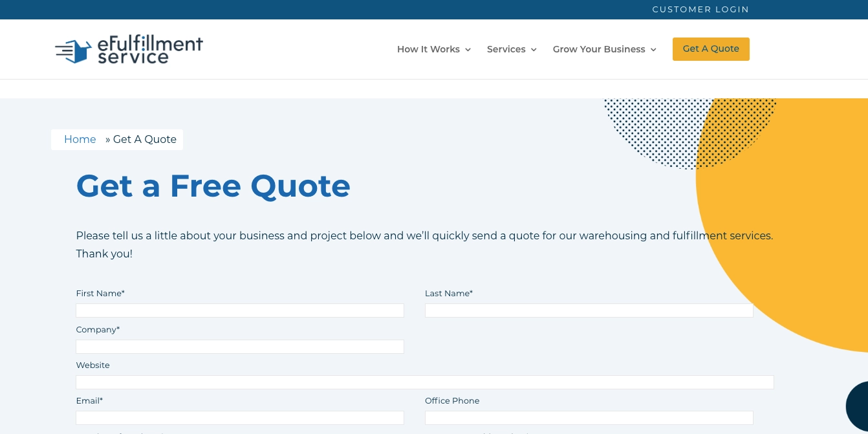Viewport: 868px width, 434px height.
Task: Click the orange Get A Quote button
Action: [711, 49]
